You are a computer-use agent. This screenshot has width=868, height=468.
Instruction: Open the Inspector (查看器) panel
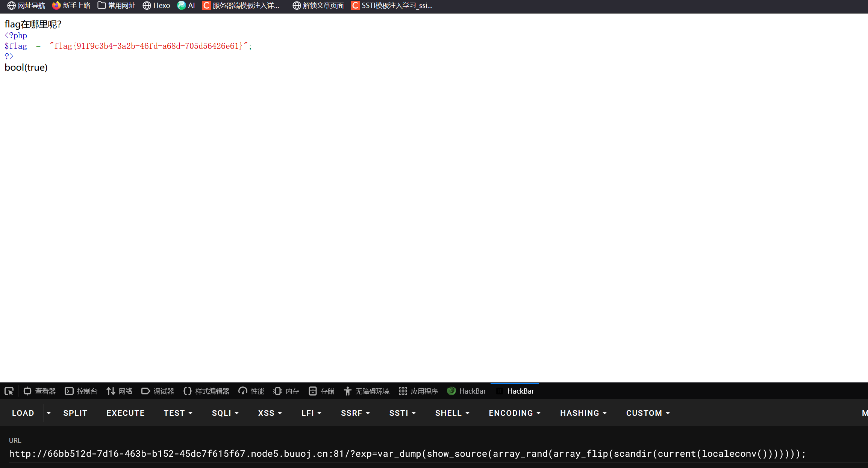coord(39,391)
